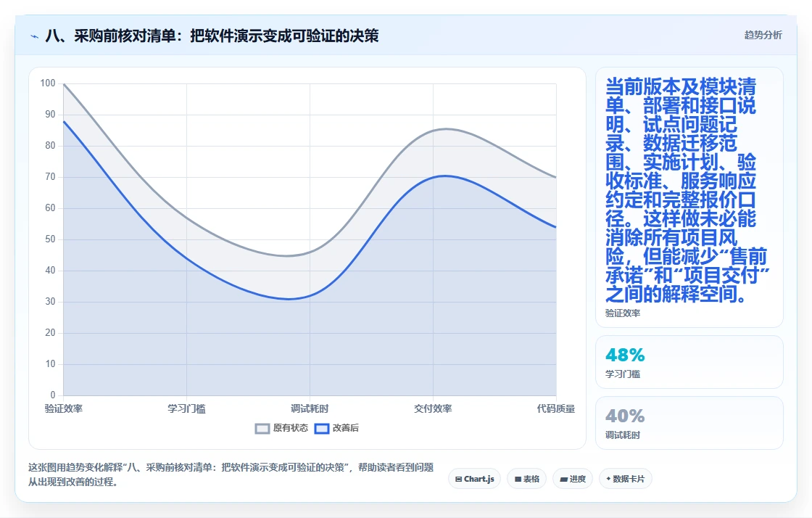Click the lightning icon beside the title

pos(35,36)
